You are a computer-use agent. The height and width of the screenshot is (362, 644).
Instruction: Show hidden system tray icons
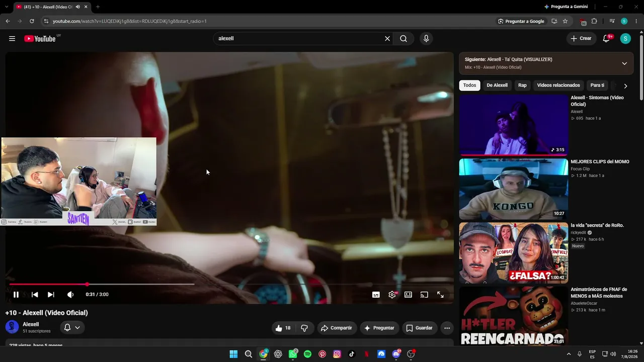coord(569,354)
